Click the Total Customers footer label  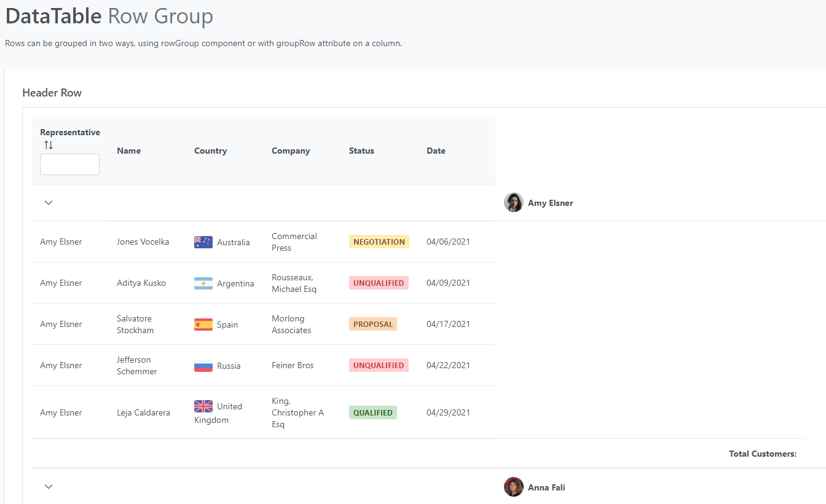[x=763, y=454]
